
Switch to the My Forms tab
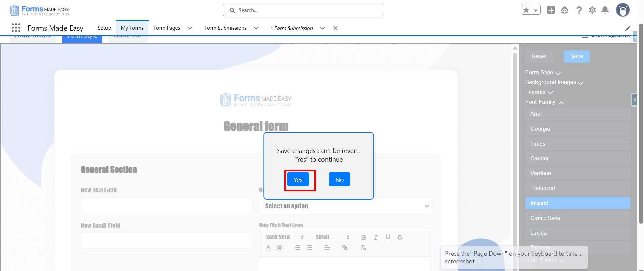(132, 28)
